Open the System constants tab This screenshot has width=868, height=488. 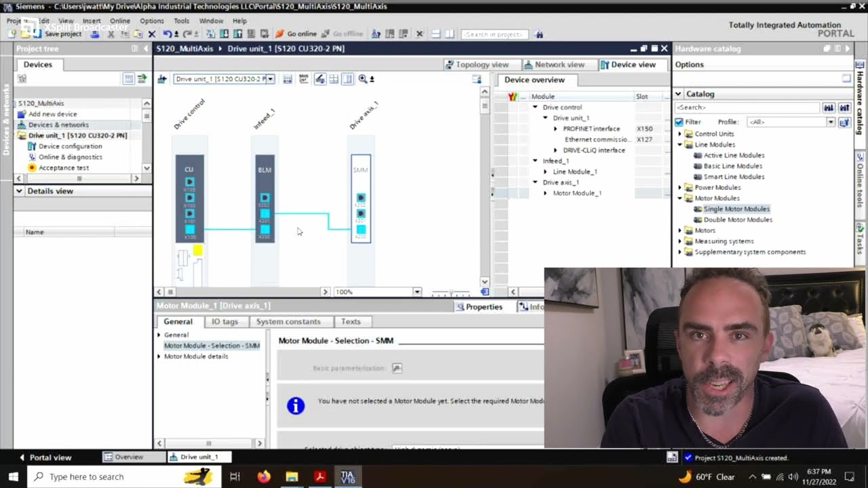288,322
